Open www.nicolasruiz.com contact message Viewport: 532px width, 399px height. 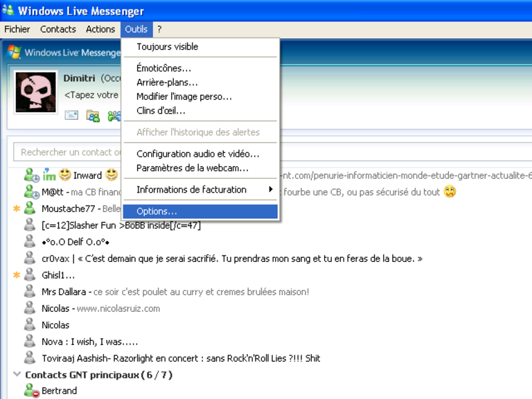tap(118, 308)
